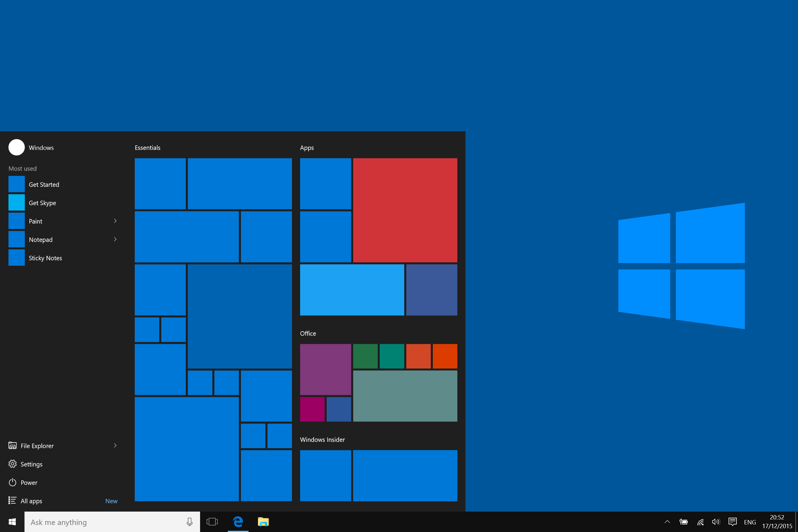Click the Windows Start button
798x532 pixels.
click(x=10, y=521)
